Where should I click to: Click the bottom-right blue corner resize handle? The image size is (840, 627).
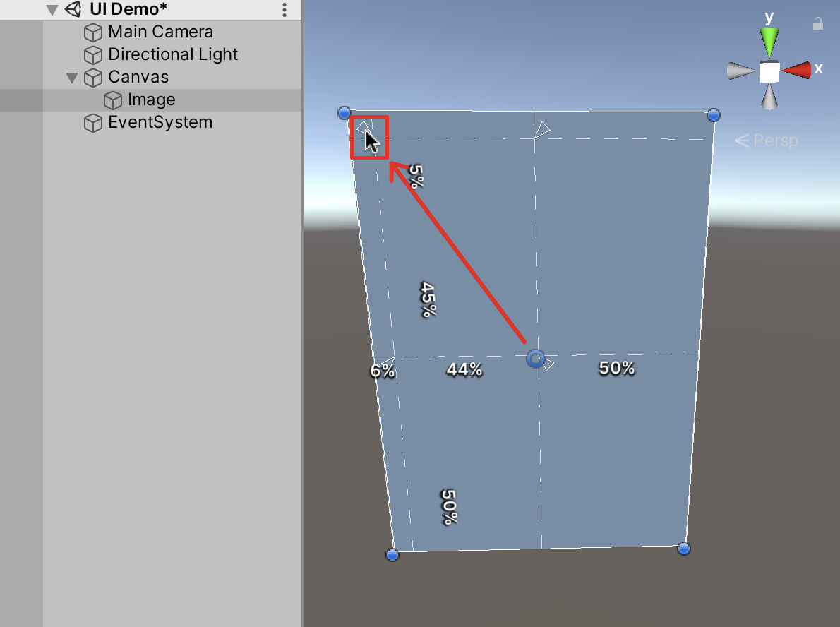point(683,549)
